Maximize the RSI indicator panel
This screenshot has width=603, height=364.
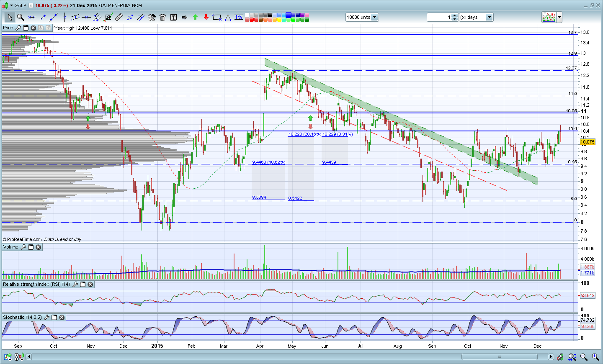tap(82, 285)
